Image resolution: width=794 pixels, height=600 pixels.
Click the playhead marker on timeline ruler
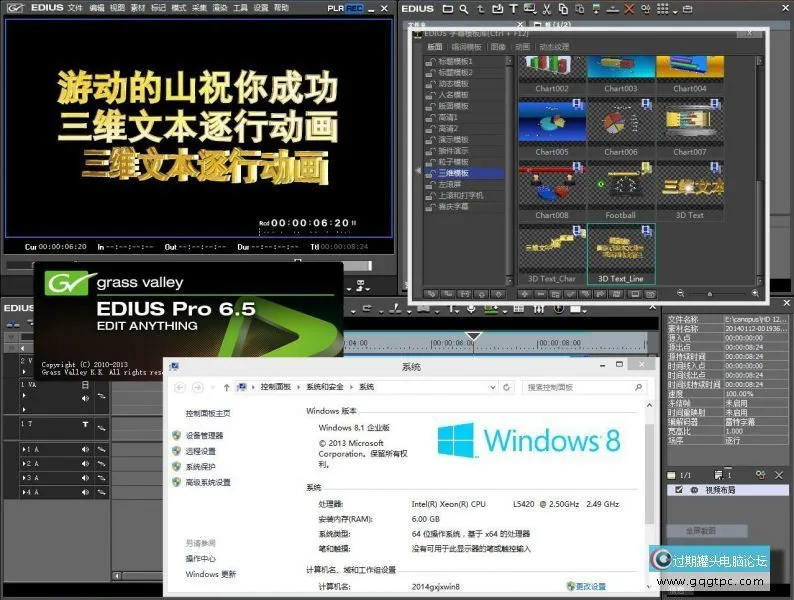(473, 337)
